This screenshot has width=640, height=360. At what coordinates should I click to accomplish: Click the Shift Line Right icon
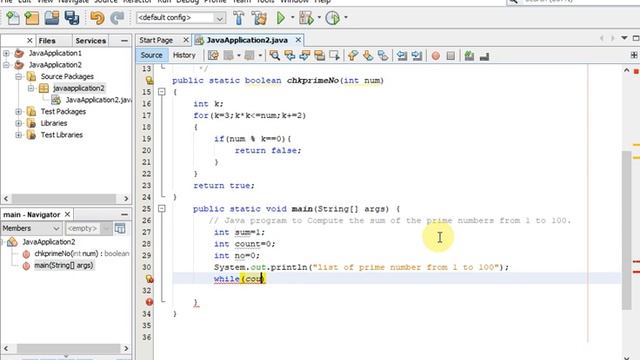pyautogui.click(x=417, y=56)
